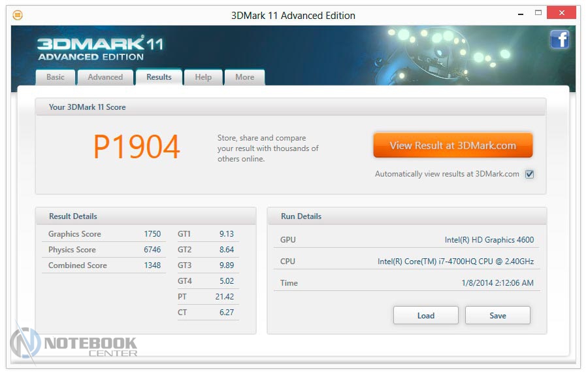Viewport: 588px width, 374px height.
Task: Go to the More tab
Action: click(245, 77)
